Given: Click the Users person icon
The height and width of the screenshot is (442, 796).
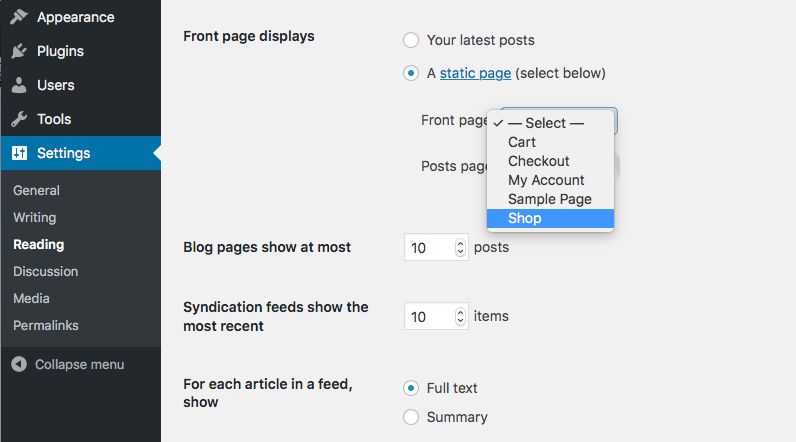Looking at the screenshot, I should [19, 85].
